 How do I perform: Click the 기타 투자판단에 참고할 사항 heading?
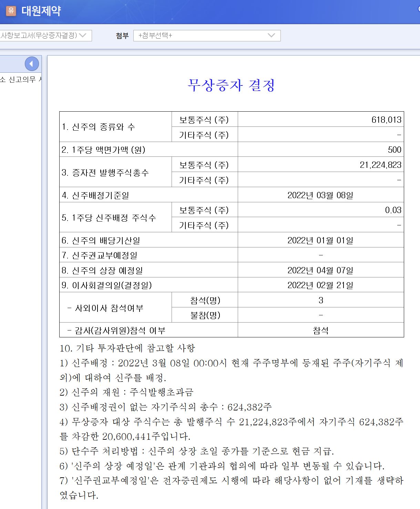[x=127, y=348]
